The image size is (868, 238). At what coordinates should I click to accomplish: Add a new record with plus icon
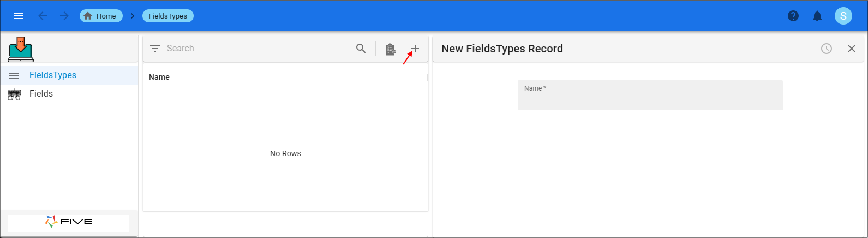click(415, 49)
